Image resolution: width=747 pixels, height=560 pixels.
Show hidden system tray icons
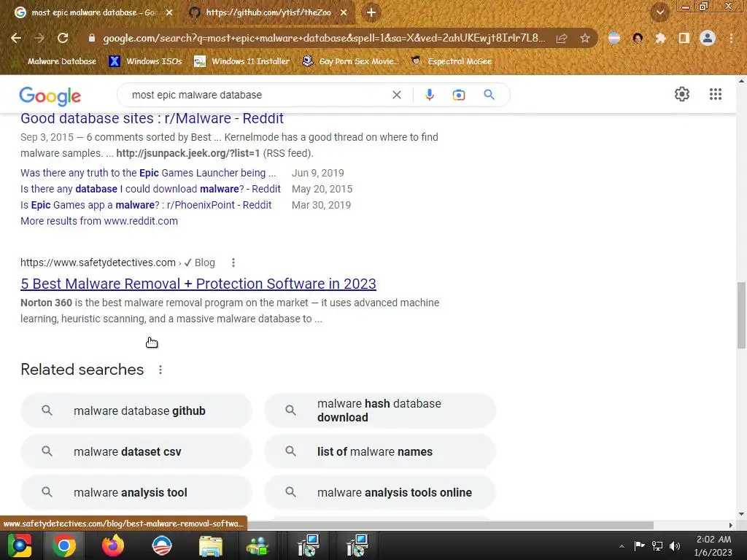pos(622,546)
